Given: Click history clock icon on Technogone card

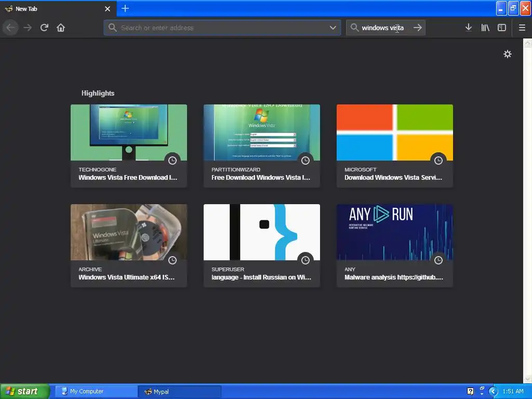Looking at the screenshot, I should click(x=172, y=161).
